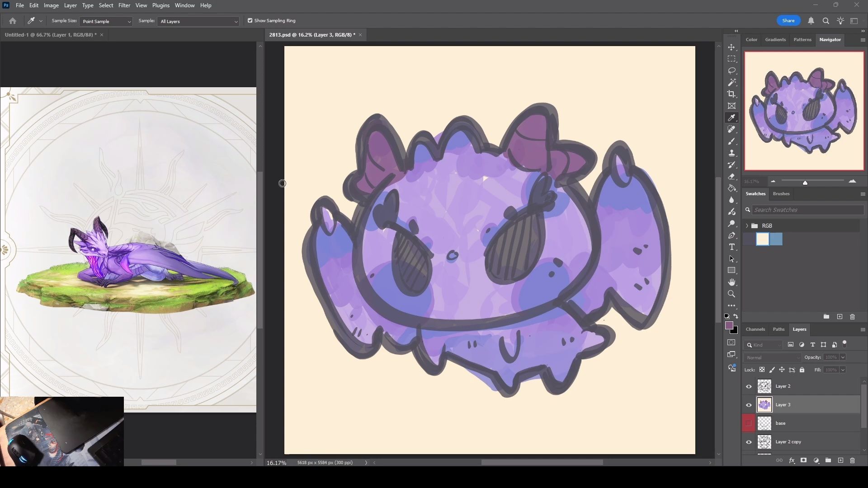Screen dimensions: 868x488
Task: Expand the RGB swatch folder
Action: [x=747, y=226]
